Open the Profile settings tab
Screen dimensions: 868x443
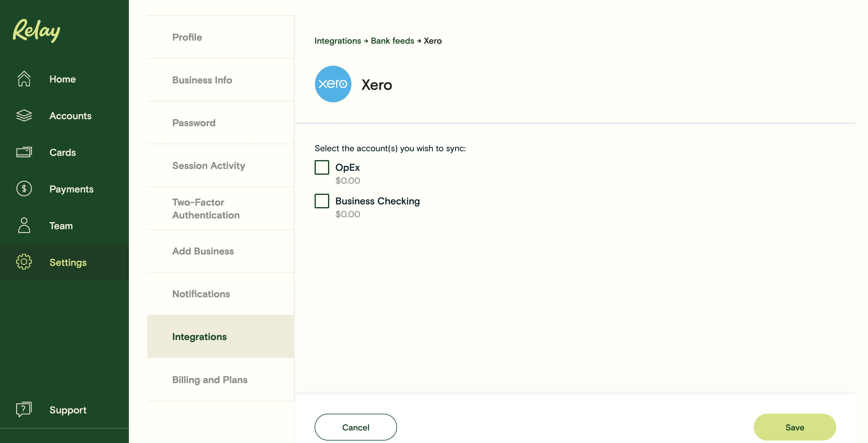click(x=221, y=37)
